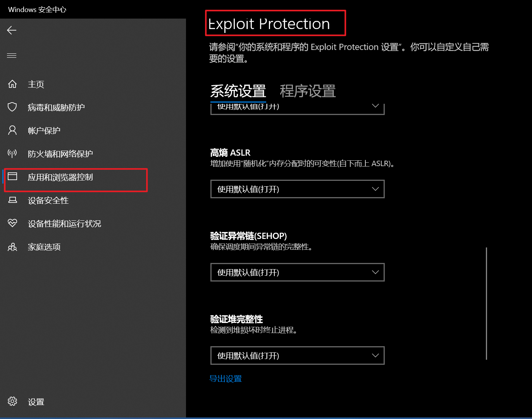The width and height of the screenshot is (532, 419).
Task: Select the 系统设置 tab
Action: [x=238, y=91]
